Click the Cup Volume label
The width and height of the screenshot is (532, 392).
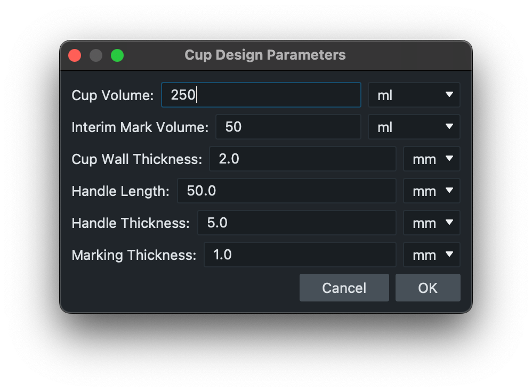pyautogui.click(x=112, y=95)
